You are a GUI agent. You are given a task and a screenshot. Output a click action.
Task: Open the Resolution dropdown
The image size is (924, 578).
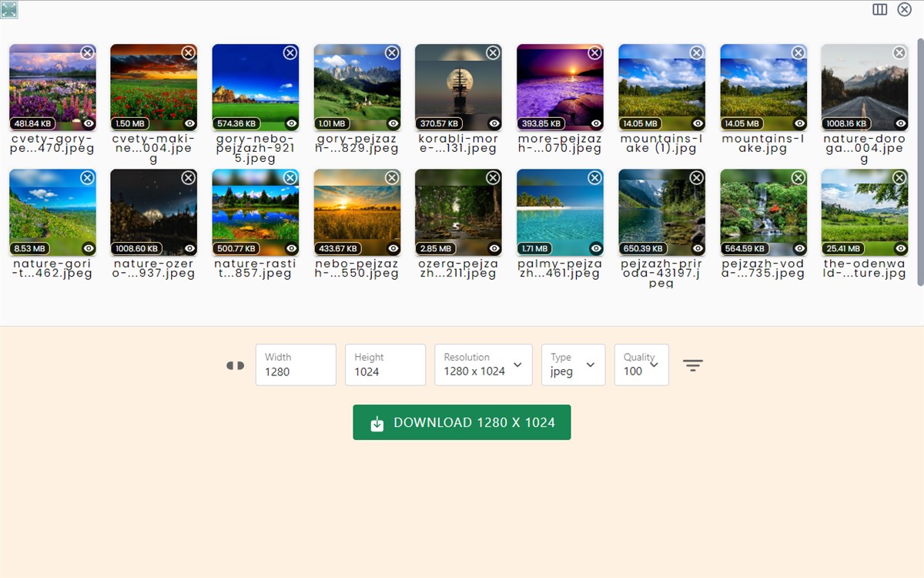(483, 365)
